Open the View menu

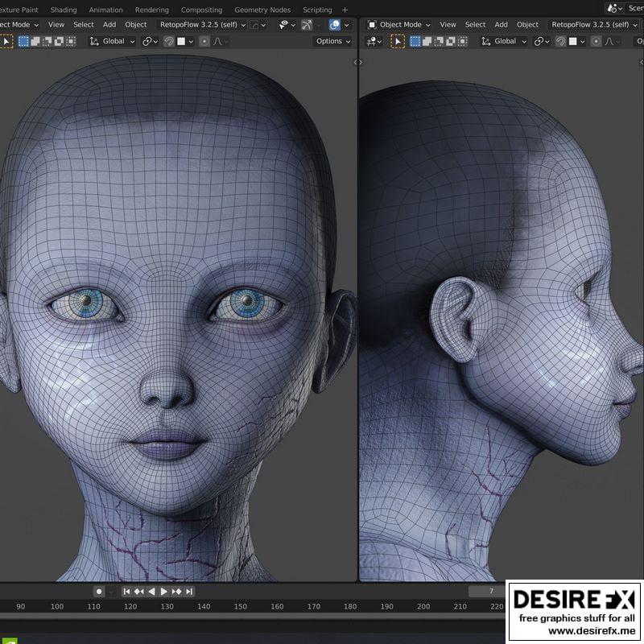[x=55, y=24]
